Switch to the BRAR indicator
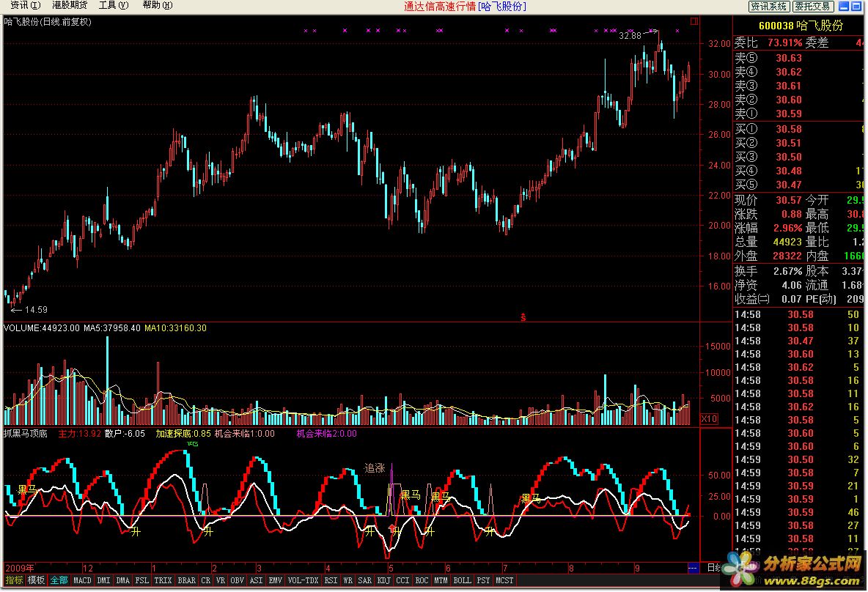868x592 pixels. (186, 580)
